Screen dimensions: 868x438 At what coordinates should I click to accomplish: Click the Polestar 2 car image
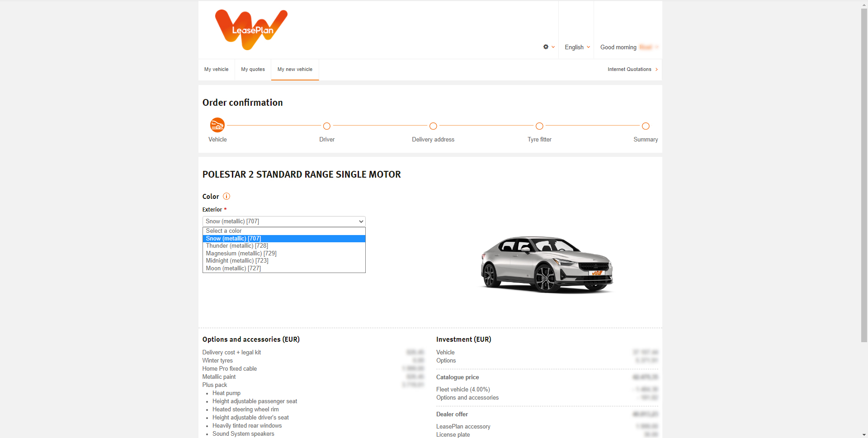click(x=547, y=264)
